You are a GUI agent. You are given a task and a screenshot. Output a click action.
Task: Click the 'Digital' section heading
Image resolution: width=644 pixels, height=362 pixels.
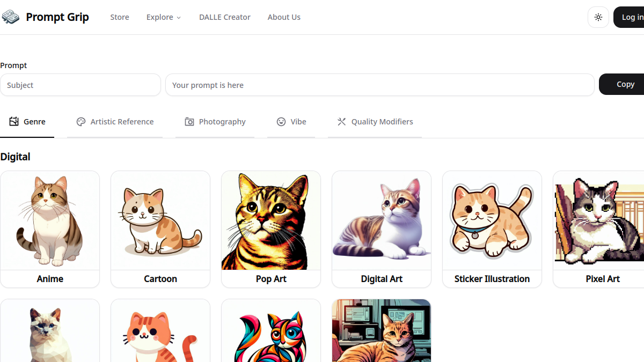coord(15,157)
